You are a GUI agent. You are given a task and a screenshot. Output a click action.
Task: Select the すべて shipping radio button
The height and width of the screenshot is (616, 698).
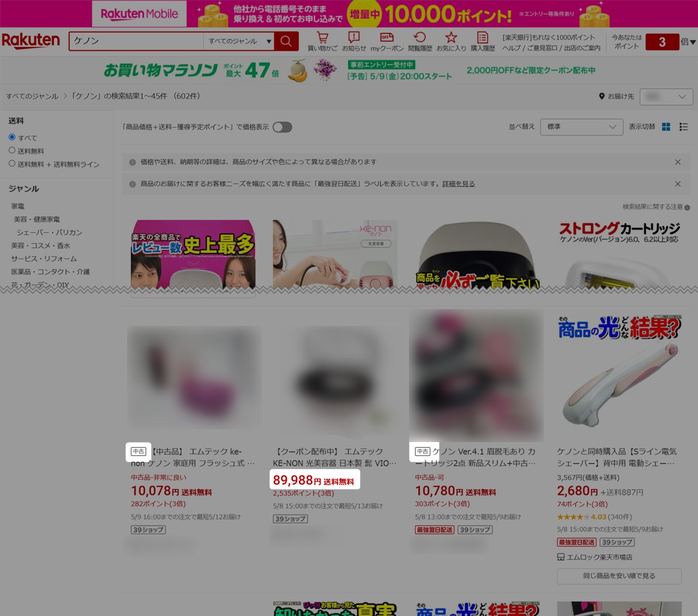tap(12, 137)
